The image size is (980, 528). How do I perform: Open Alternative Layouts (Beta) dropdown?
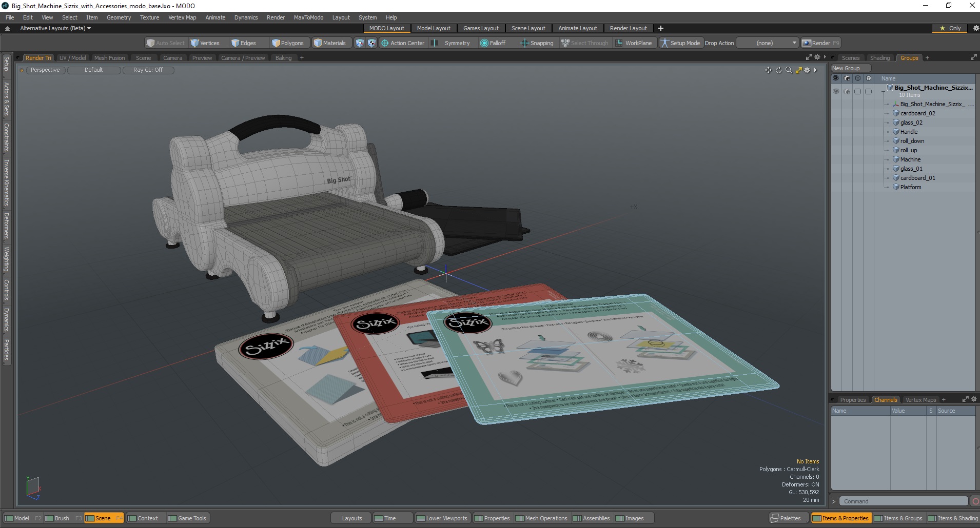[55, 28]
